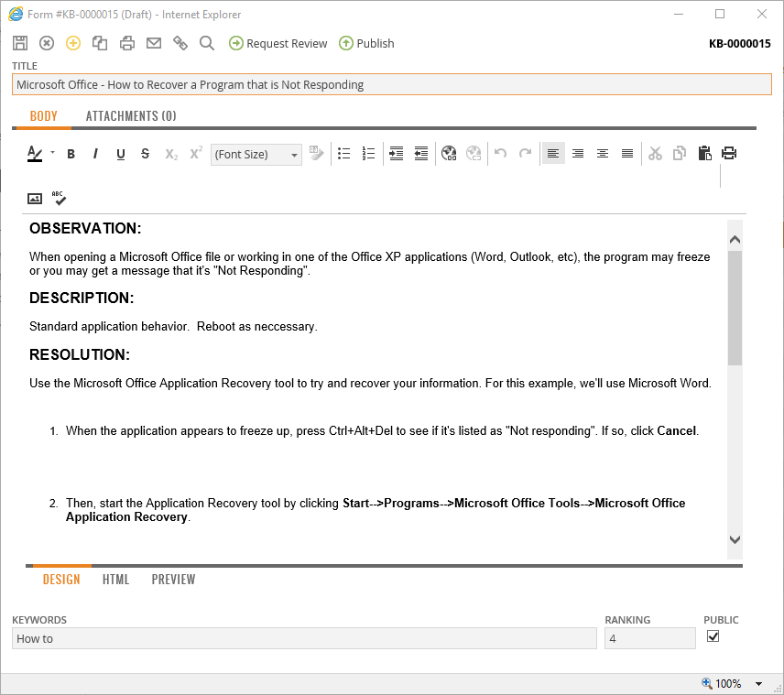The height and width of the screenshot is (695, 784).
Task: Create new record with yellow plus icon
Action: (x=73, y=43)
